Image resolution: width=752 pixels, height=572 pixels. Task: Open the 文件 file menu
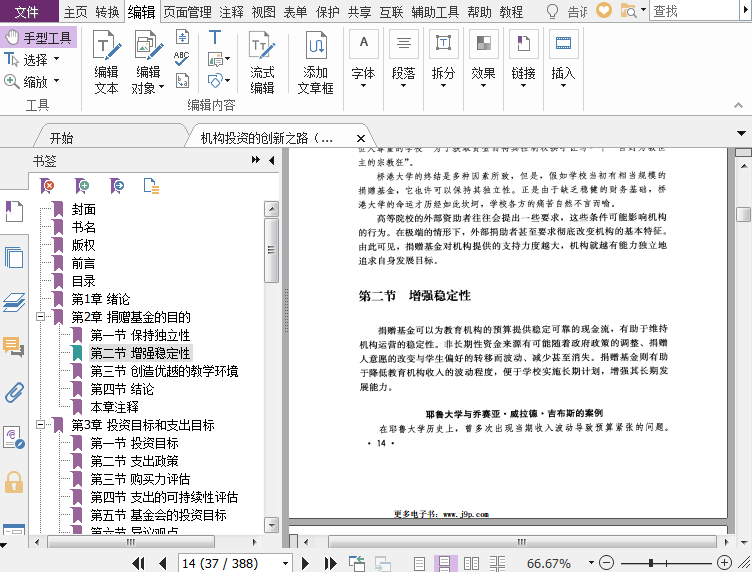point(27,12)
